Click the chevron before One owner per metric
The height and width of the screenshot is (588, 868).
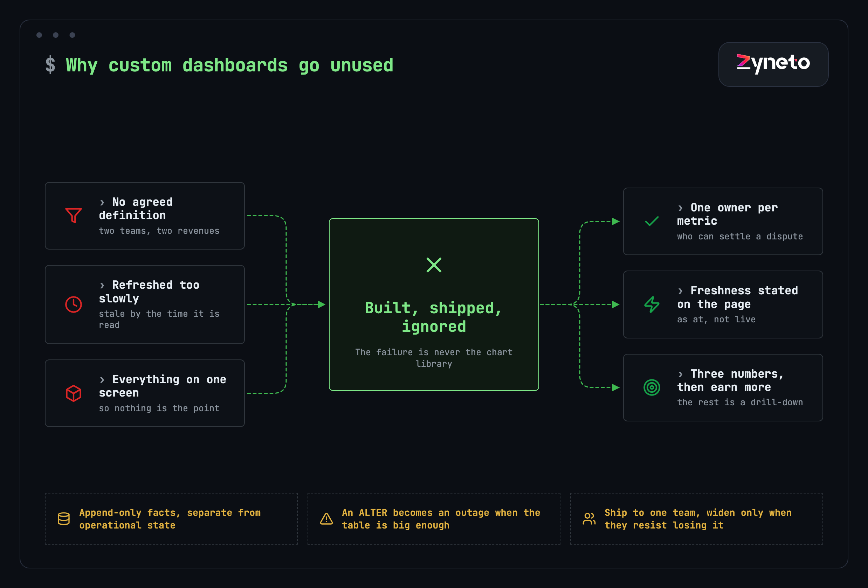(x=680, y=208)
